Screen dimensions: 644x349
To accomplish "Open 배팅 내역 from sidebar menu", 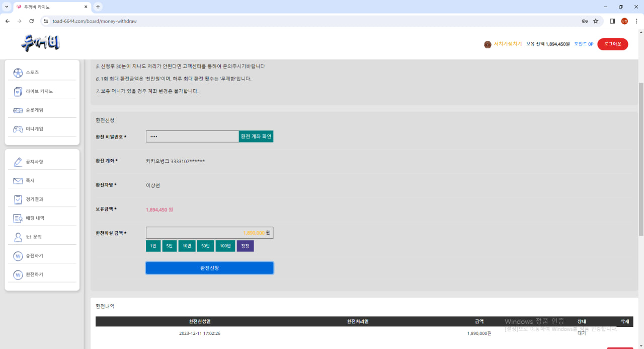I will tap(35, 218).
